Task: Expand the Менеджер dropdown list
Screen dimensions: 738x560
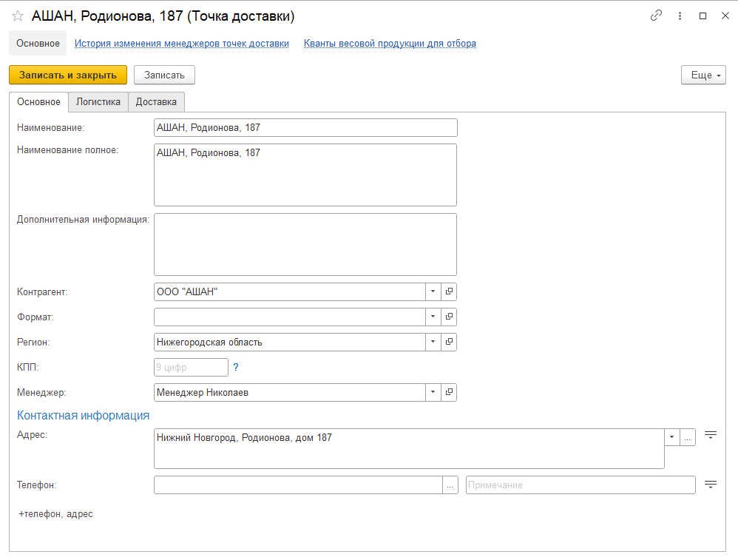Action: [433, 393]
